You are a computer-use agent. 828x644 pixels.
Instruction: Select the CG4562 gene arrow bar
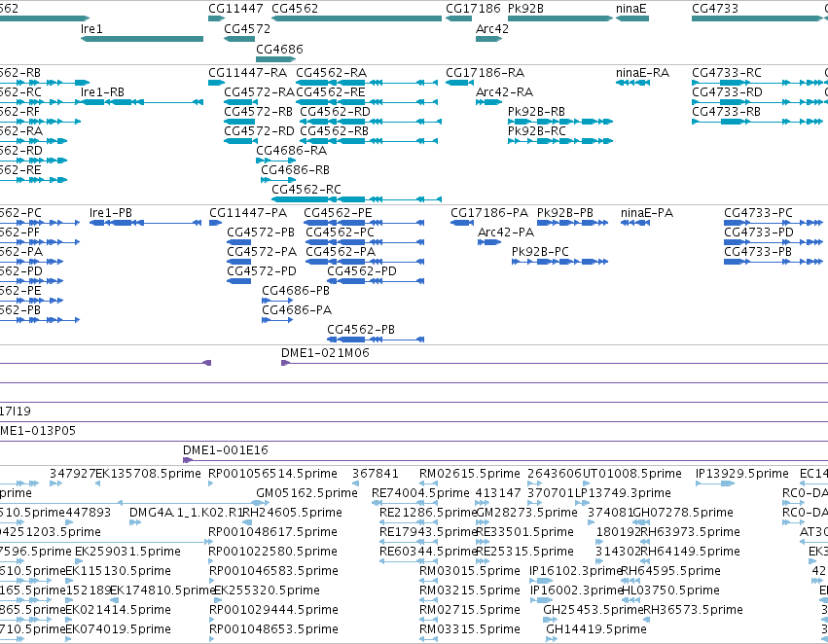point(356,18)
